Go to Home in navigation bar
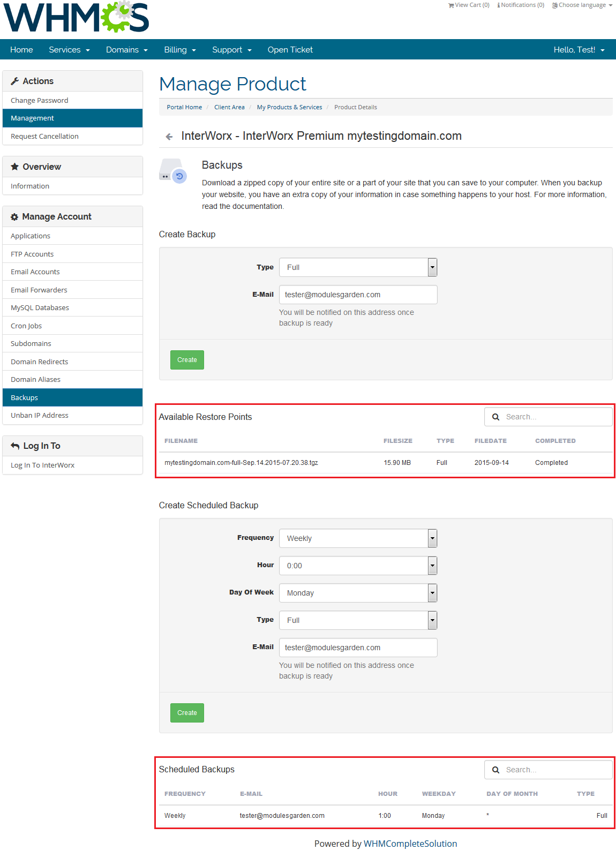The height and width of the screenshot is (850, 616). pos(21,50)
